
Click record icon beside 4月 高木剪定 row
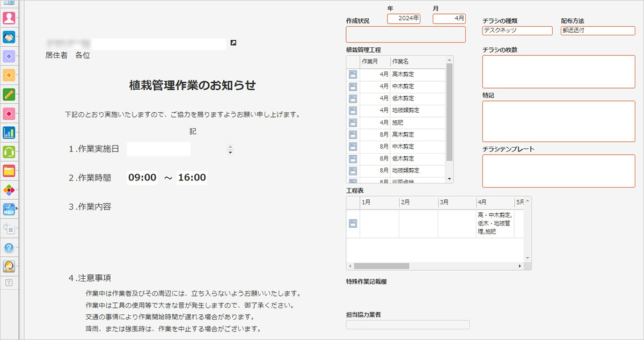tap(353, 74)
